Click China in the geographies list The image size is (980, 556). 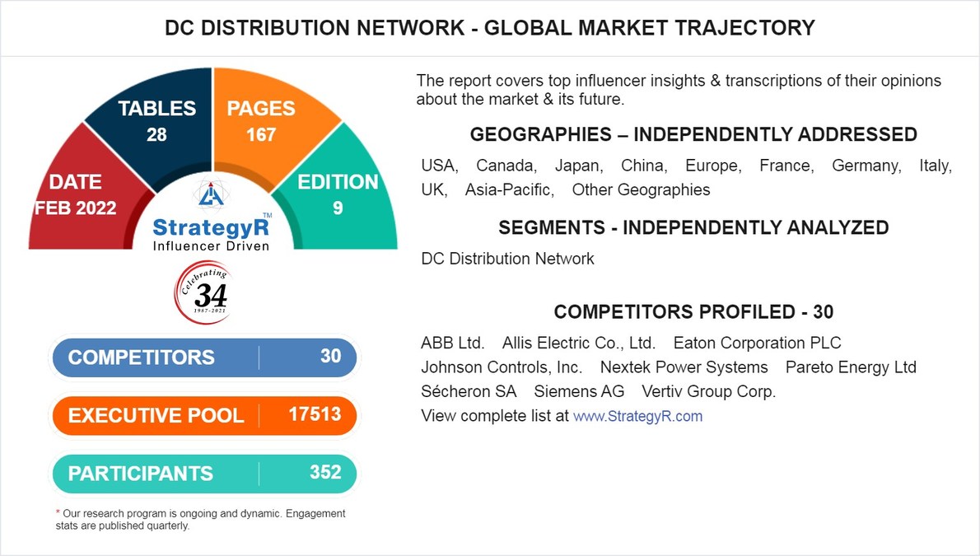click(x=644, y=166)
